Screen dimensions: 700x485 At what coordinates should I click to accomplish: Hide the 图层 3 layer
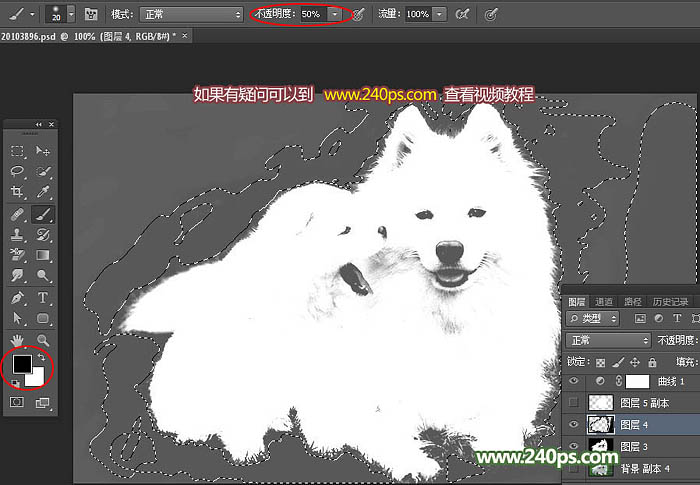(573, 446)
